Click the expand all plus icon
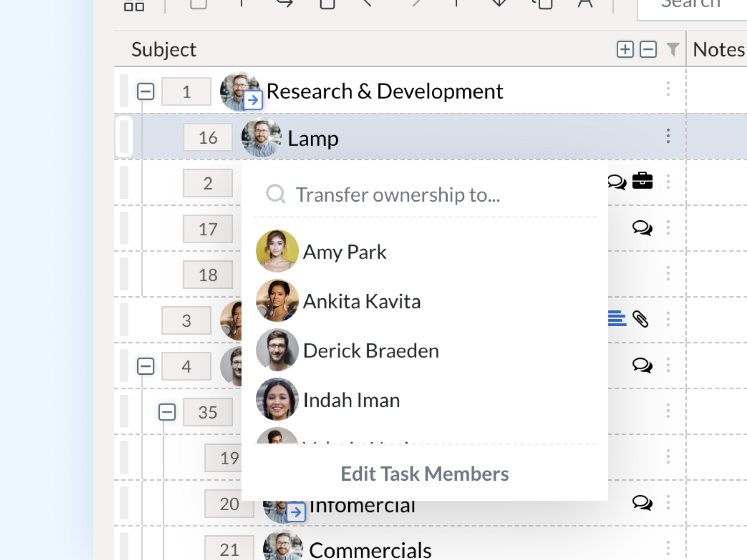The image size is (747, 560). click(625, 49)
